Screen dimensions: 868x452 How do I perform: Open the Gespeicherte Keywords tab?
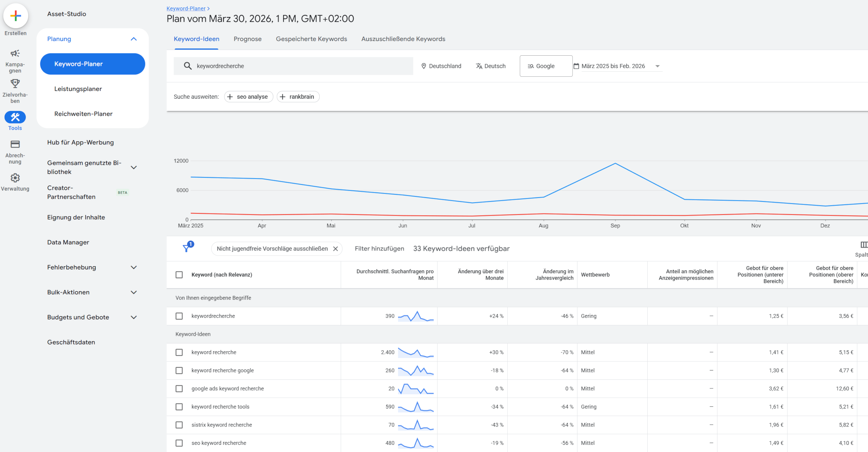point(311,39)
